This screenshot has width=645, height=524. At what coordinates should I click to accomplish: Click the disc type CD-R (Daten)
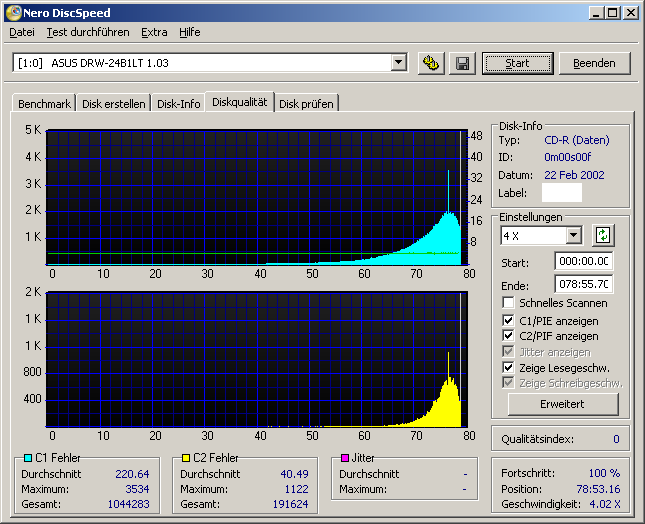[577, 140]
